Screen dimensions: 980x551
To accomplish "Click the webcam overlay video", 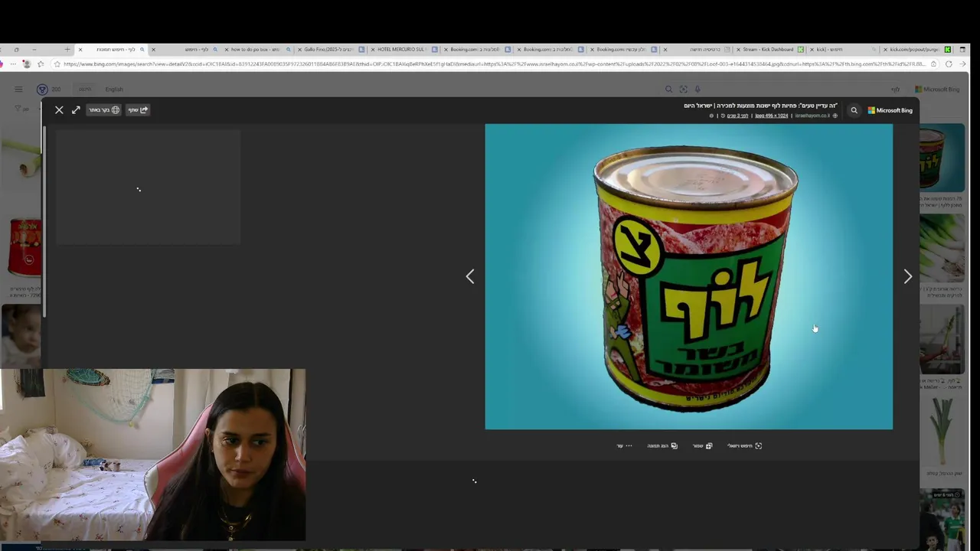I will coord(153,455).
